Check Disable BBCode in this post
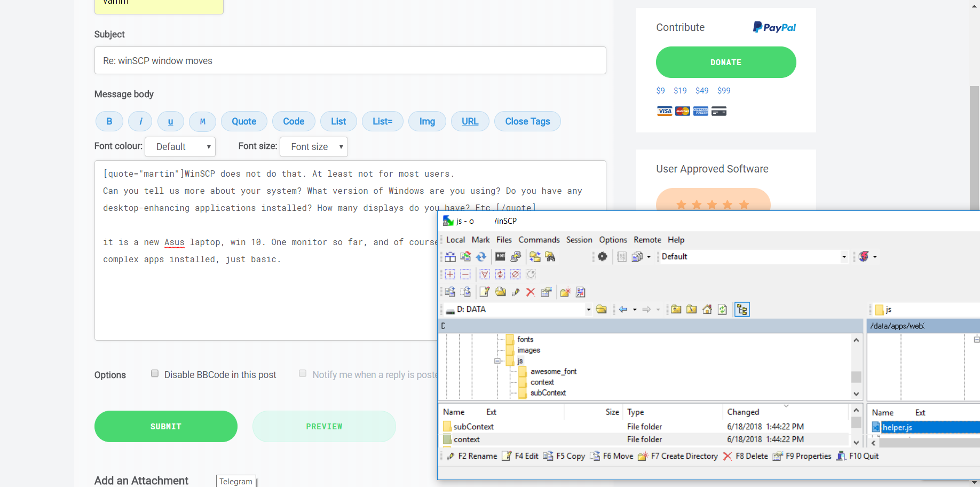This screenshot has height=487, width=980. click(155, 374)
